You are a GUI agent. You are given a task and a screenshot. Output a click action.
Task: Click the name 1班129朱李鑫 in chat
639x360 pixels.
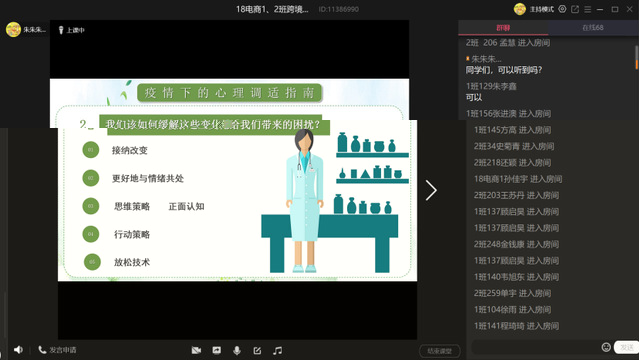tap(491, 86)
